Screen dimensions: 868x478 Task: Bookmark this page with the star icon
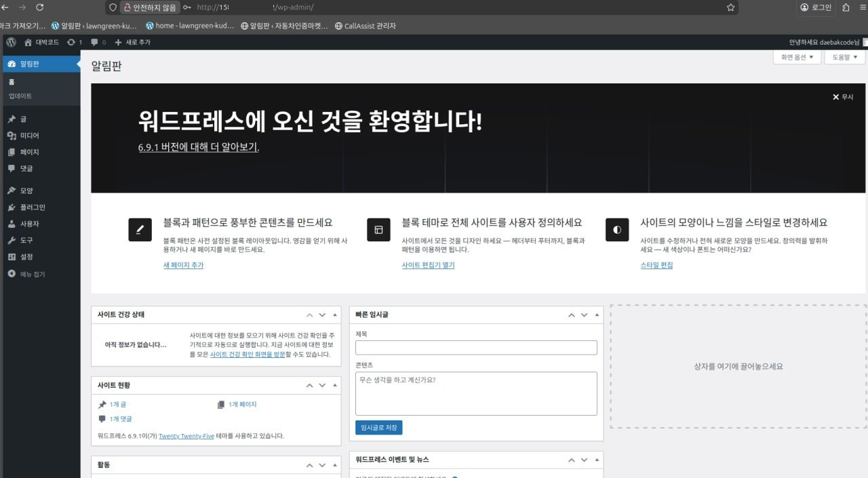tap(730, 7)
